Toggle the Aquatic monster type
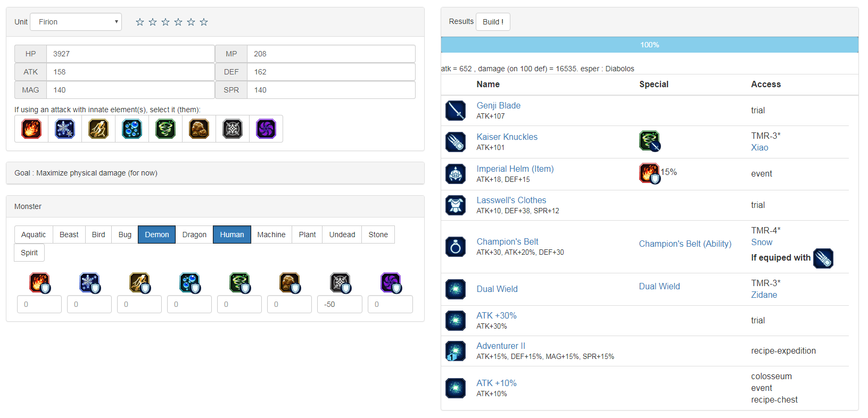868x418 pixels. [x=34, y=235]
